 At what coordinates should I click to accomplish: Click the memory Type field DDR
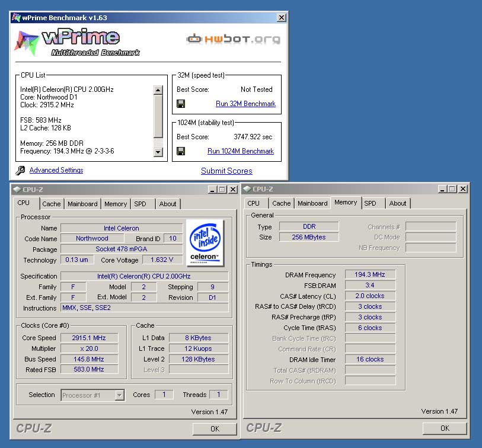309,226
